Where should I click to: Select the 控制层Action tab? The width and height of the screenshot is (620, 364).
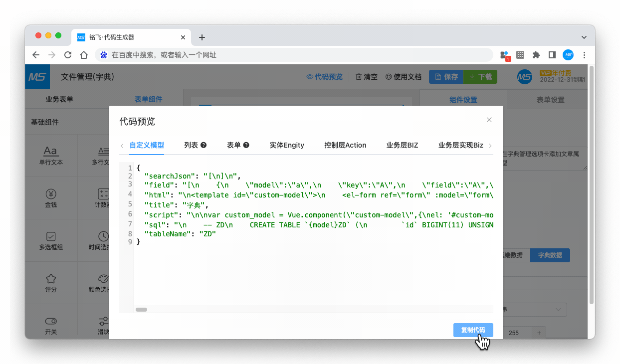pyautogui.click(x=345, y=145)
